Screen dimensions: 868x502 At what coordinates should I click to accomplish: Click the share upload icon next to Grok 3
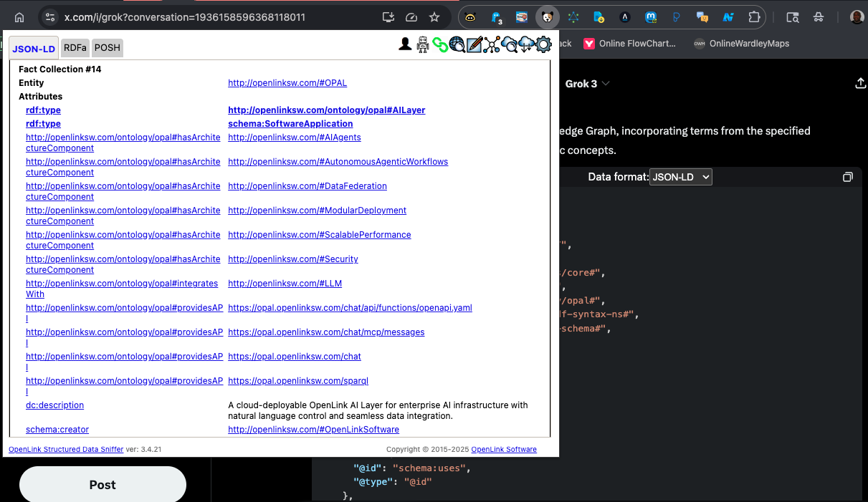click(x=861, y=84)
